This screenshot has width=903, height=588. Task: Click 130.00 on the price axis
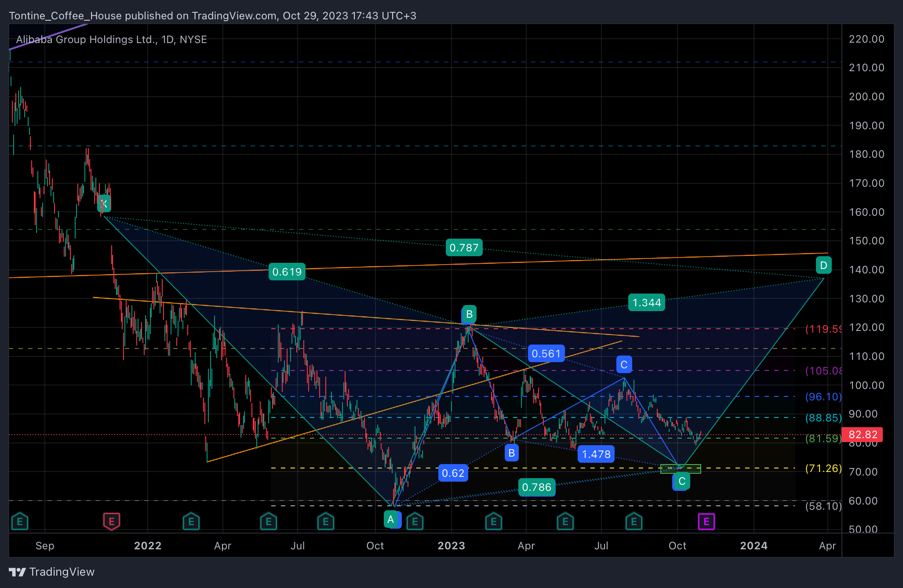click(867, 299)
